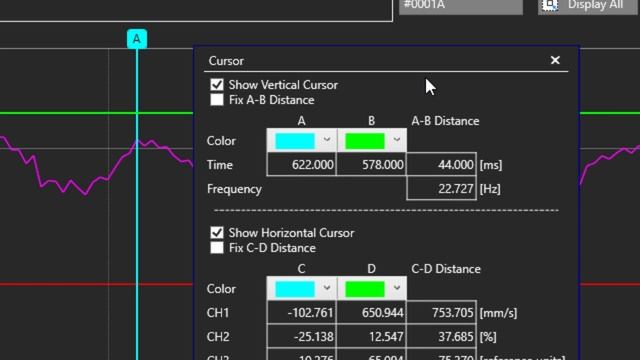Click green color swatch for cursor D
The width and height of the screenshot is (640, 360).
tap(365, 289)
